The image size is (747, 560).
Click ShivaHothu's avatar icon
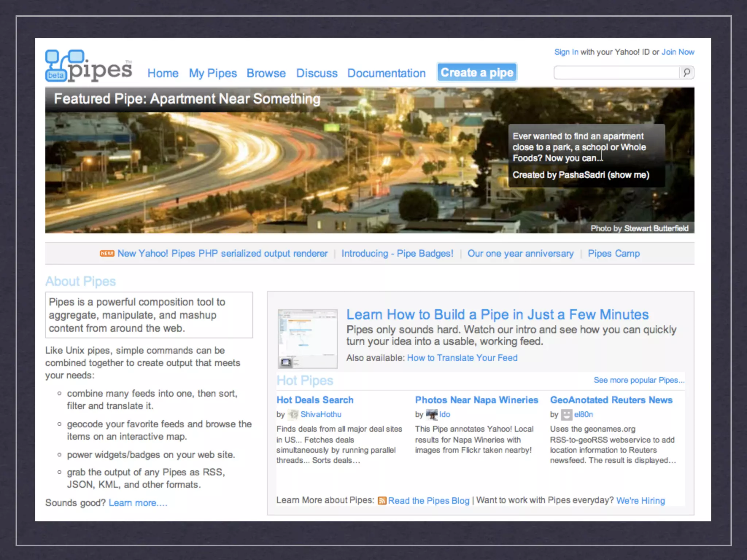click(x=293, y=415)
